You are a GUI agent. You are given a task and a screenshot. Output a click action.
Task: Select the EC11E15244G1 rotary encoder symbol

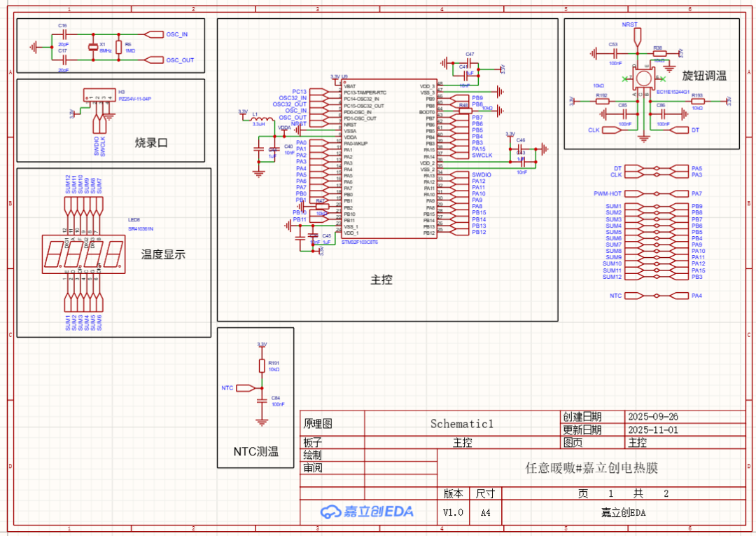643,78
